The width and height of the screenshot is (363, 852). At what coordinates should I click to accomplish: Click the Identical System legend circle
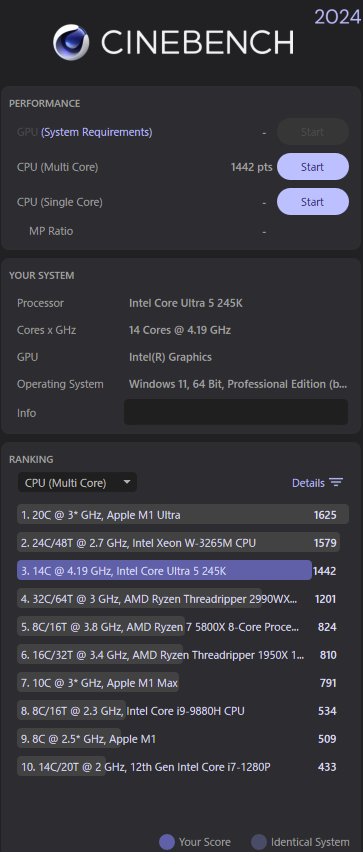259,842
